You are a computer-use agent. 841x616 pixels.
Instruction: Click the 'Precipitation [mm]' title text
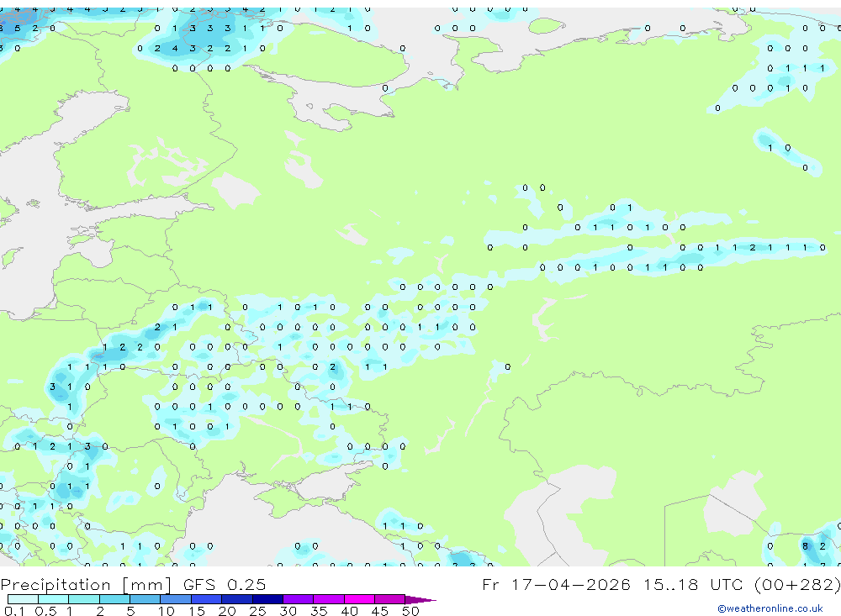86,584
